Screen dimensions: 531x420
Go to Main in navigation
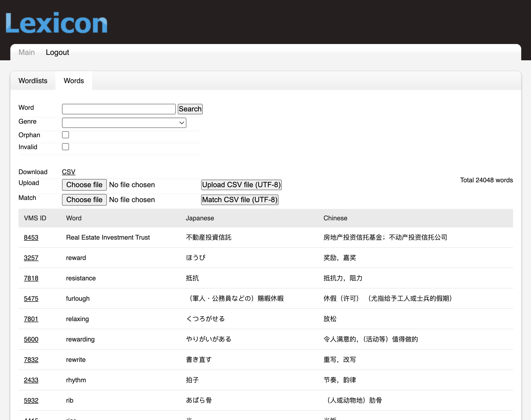coord(27,52)
